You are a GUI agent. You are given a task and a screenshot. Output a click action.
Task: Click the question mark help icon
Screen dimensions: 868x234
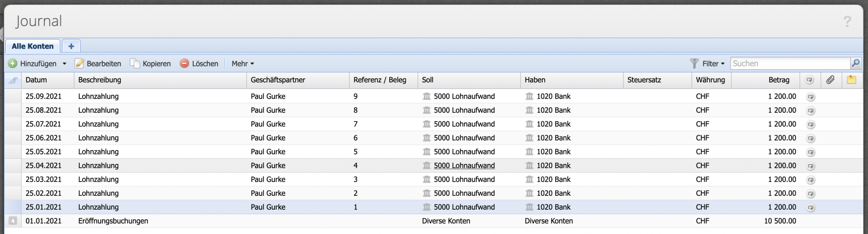[x=847, y=22]
